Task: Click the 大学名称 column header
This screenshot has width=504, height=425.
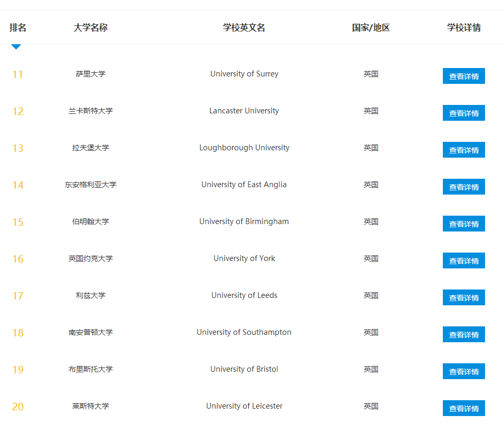Action: [91, 27]
